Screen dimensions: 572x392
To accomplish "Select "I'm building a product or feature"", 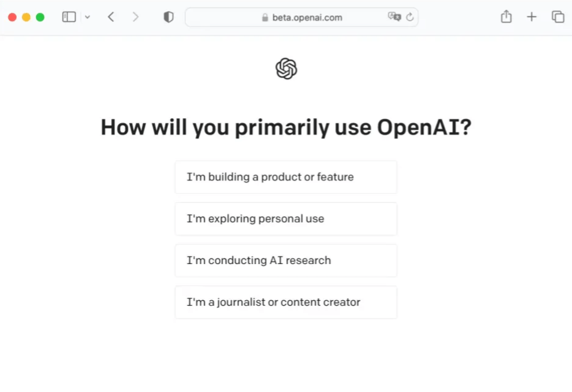I will [286, 177].
